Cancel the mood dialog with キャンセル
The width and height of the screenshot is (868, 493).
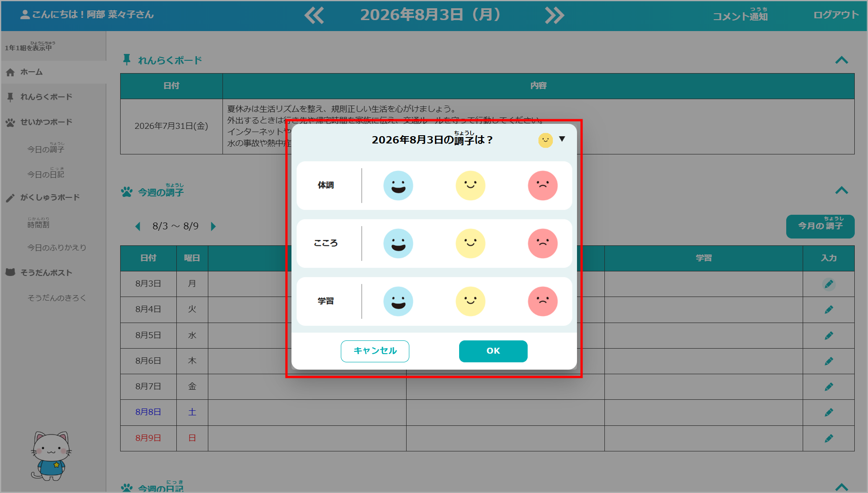pos(375,351)
